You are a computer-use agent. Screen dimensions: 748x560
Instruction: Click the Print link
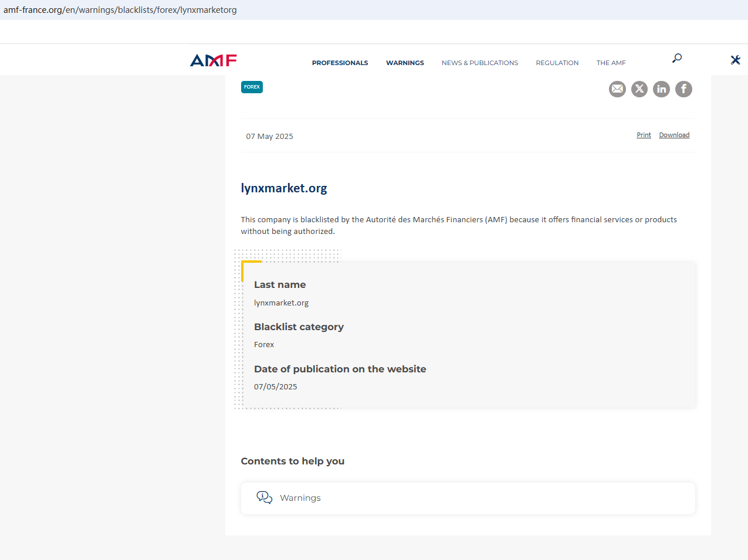pyautogui.click(x=644, y=135)
